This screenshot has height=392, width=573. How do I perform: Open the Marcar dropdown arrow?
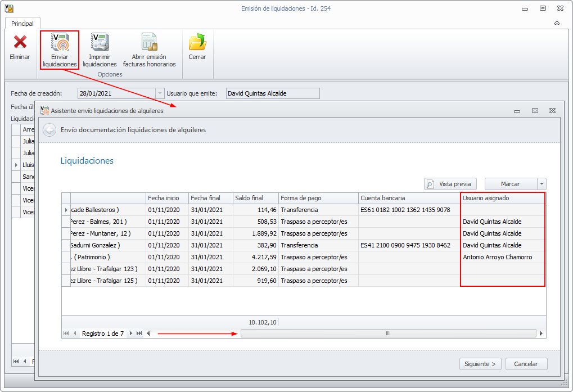click(x=541, y=184)
